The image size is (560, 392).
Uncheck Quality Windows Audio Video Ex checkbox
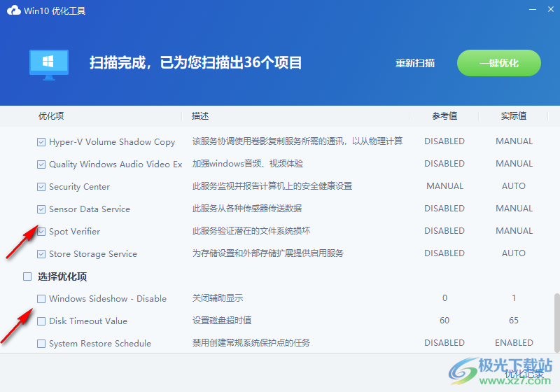tap(41, 164)
